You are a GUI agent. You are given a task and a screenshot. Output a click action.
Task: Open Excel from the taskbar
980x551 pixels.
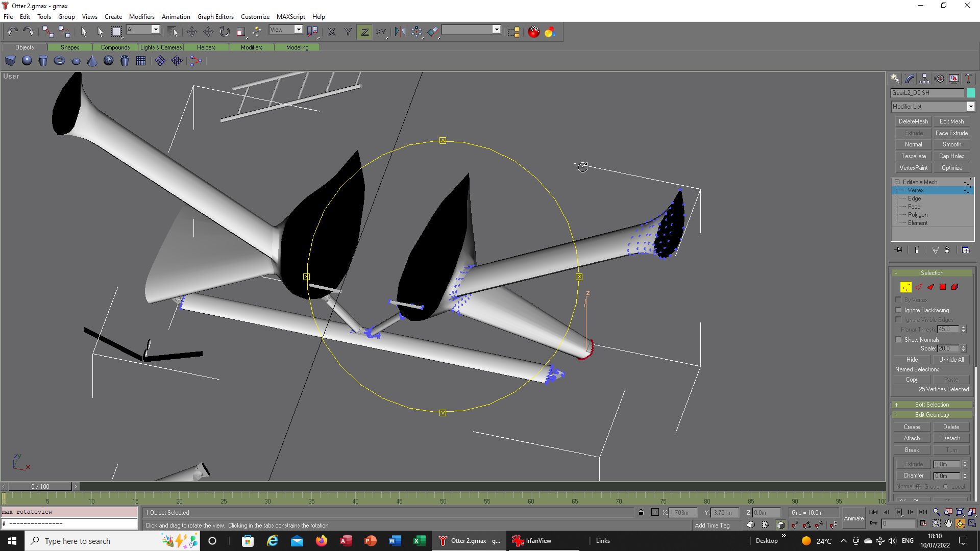point(419,541)
